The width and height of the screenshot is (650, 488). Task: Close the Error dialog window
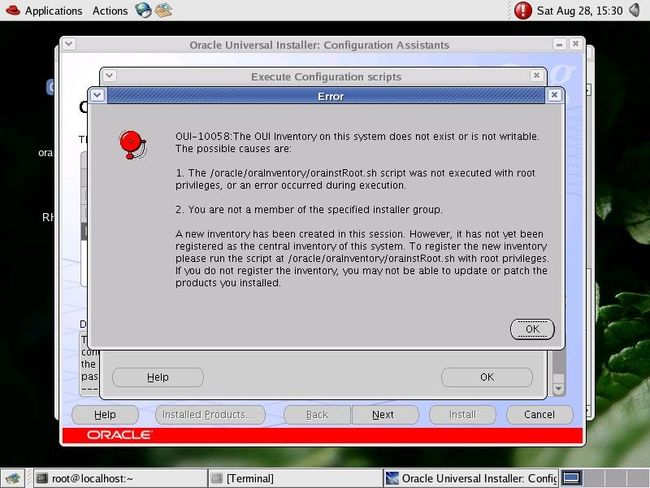(554, 95)
